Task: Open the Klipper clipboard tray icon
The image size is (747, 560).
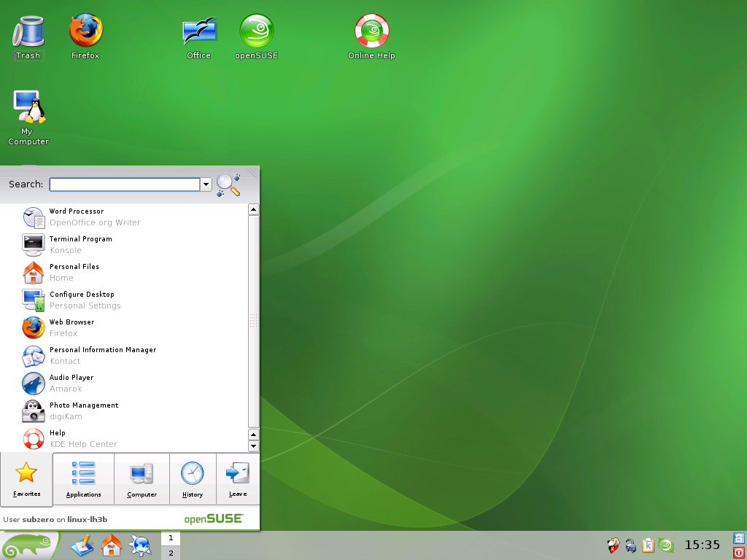Action: pyautogui.click(x=648, y=545)
